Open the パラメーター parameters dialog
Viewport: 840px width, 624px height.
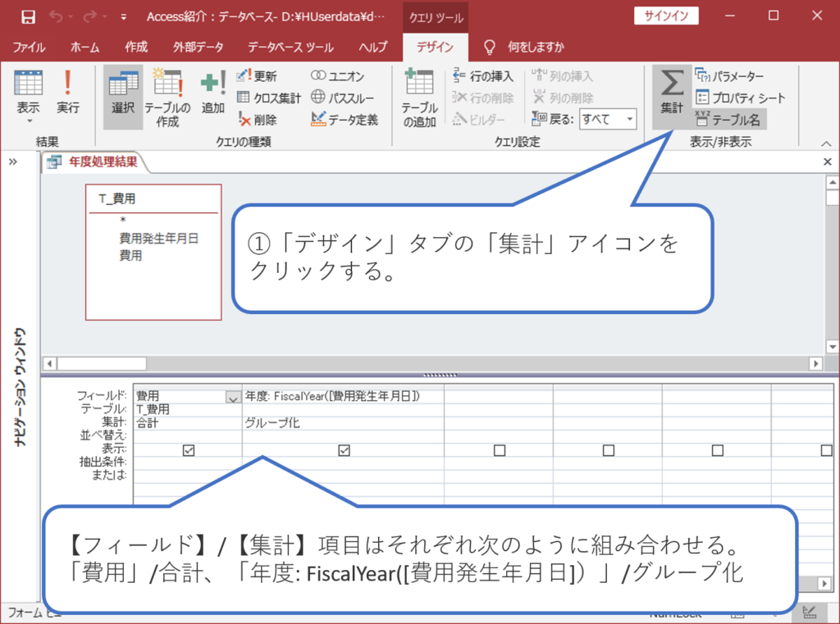pos(729,75)
